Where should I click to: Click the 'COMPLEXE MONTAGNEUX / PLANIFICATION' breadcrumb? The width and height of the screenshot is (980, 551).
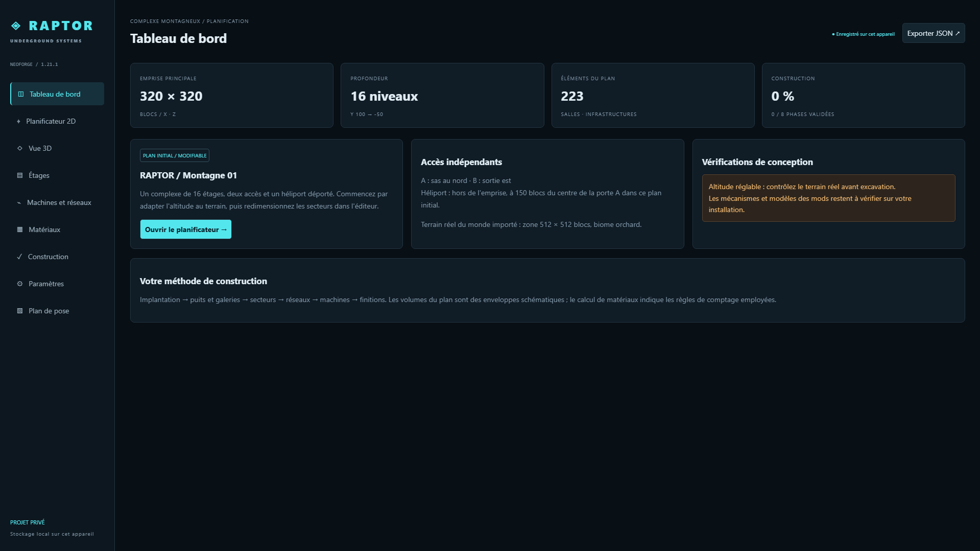click(x=189, y=21)
